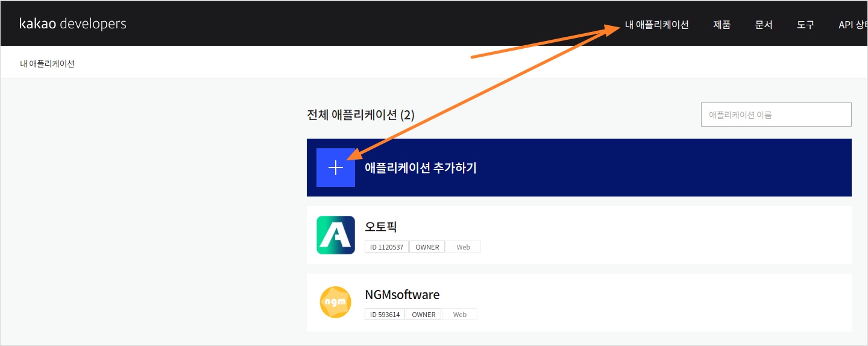Click the ID 1120537 tag
This screenshot has height=346, width=868.
click(386, 247)
